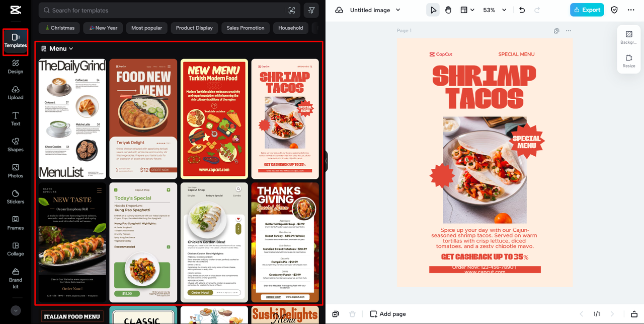644x324 pixels.
Task: Choose the Shrimp Tacos template thumbnail
Action: click(x=285, y=119)
